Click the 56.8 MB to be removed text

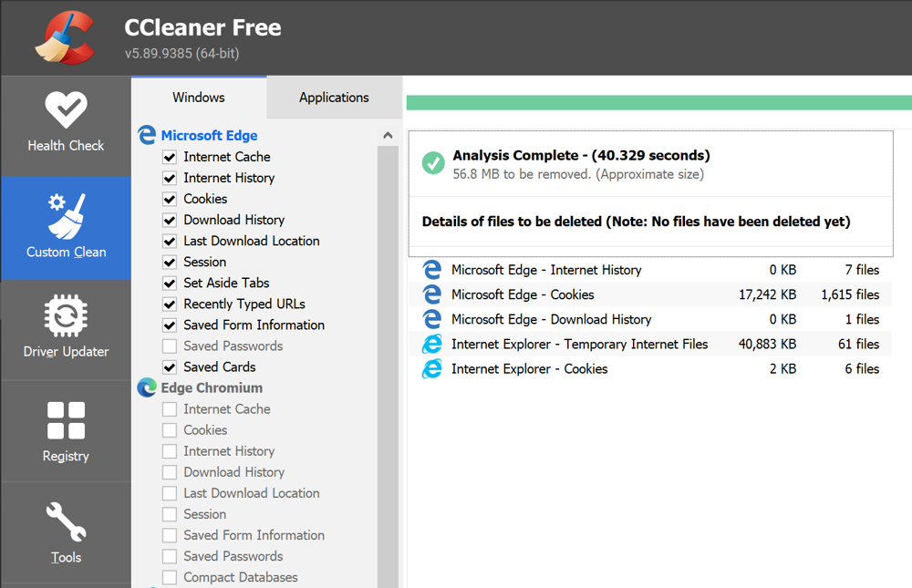tap(578, 174)
